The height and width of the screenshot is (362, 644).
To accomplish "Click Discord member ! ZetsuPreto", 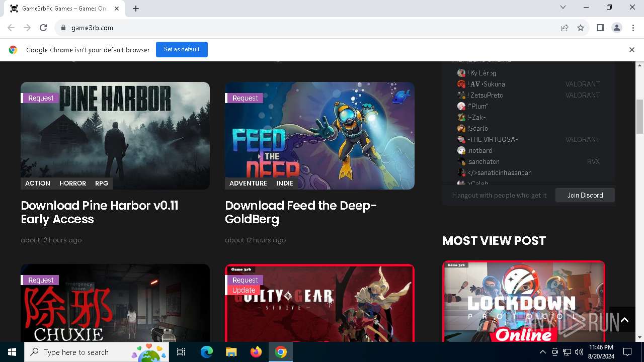I will [x=480, y=95].
